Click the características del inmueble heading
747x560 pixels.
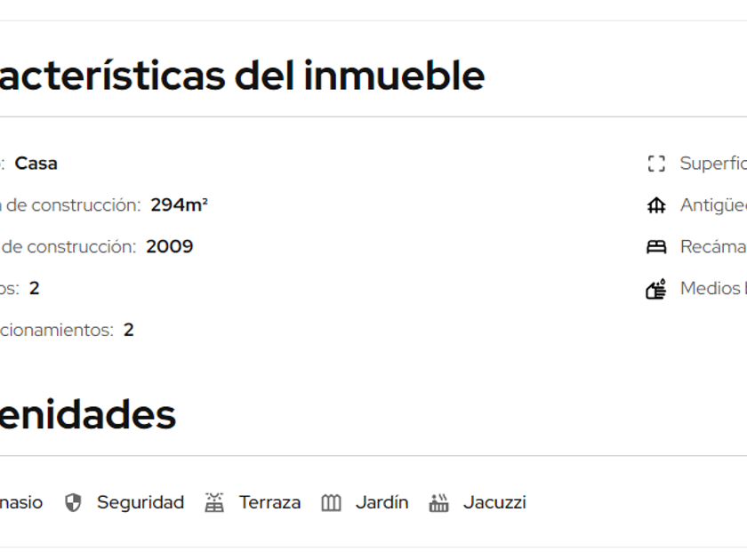240,76
